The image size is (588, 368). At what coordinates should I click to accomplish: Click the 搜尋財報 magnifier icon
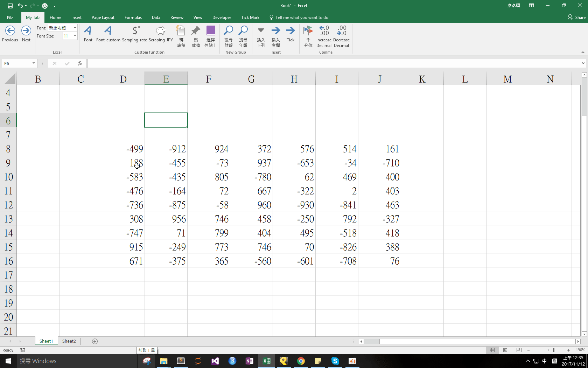tap(229, 30)
